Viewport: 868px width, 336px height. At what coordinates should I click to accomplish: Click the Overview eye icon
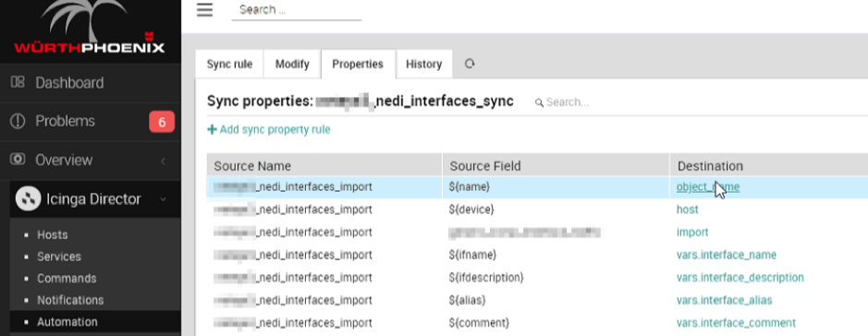tap(18, 159)
